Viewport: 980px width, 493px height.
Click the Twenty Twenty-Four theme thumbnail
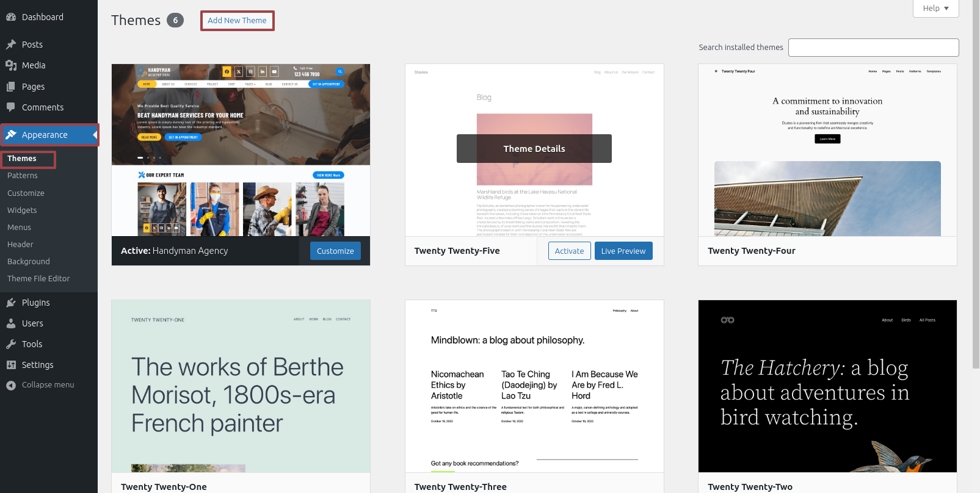(x=827, y=150)
